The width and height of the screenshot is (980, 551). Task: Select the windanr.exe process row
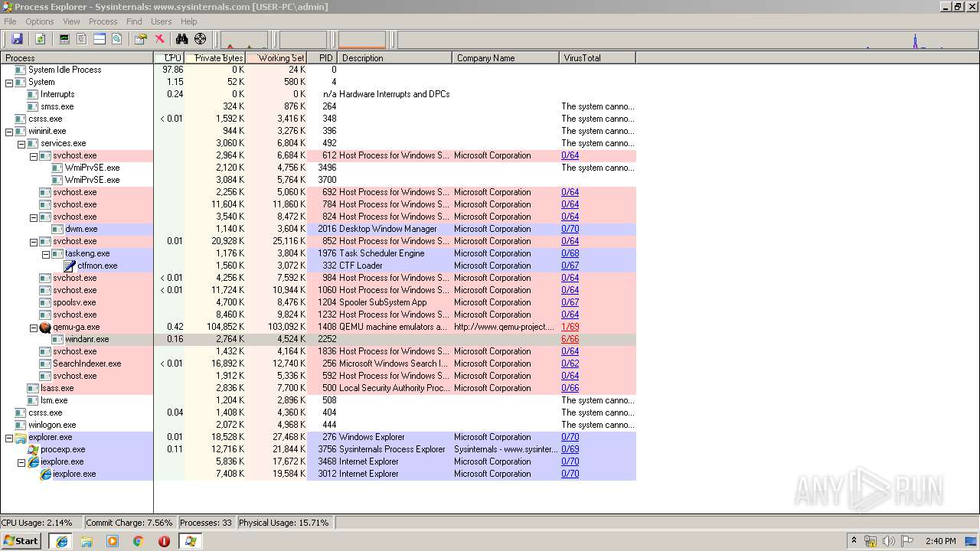[x=318, y=339]
